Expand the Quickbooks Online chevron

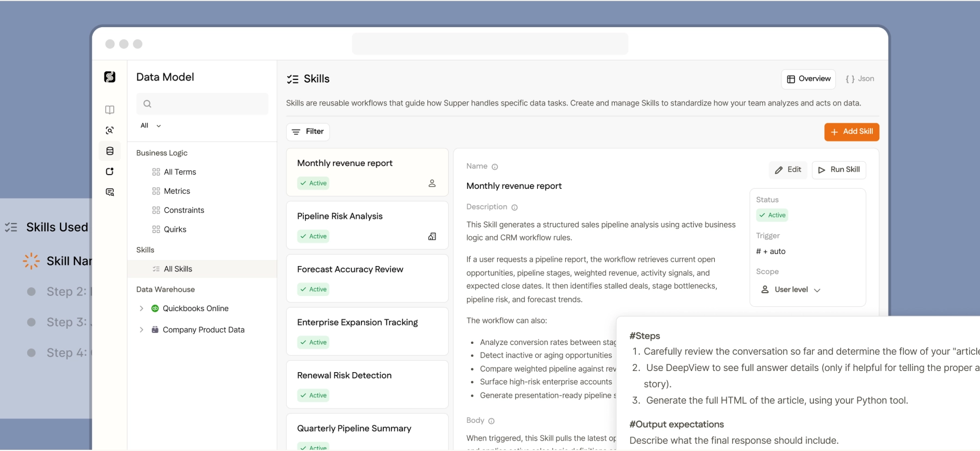[x=142, y=308]
